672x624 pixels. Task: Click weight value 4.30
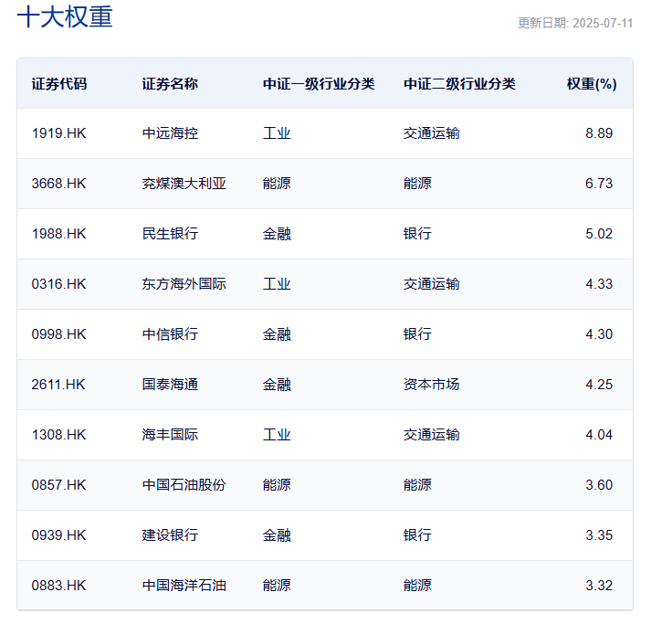coord(599,334)
